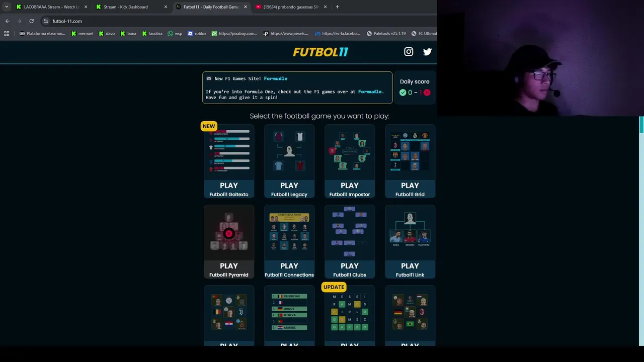Open the apps grid in bookmarks bar
Viewport: 644px width, 362px height.
[7, 33]
